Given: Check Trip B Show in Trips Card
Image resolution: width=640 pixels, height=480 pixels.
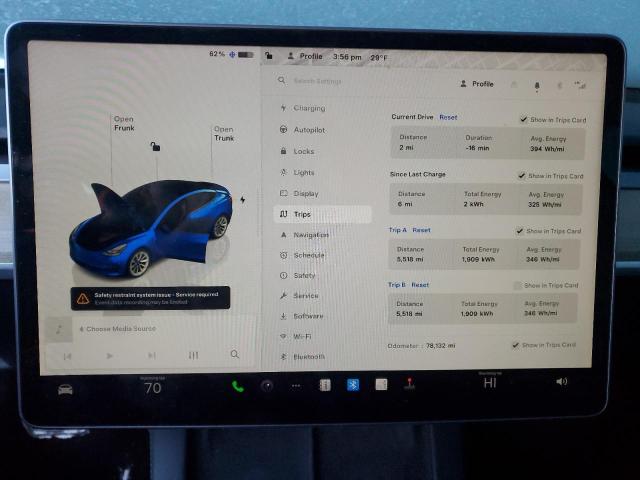Looking at the screenshot, I should (517, 285).
